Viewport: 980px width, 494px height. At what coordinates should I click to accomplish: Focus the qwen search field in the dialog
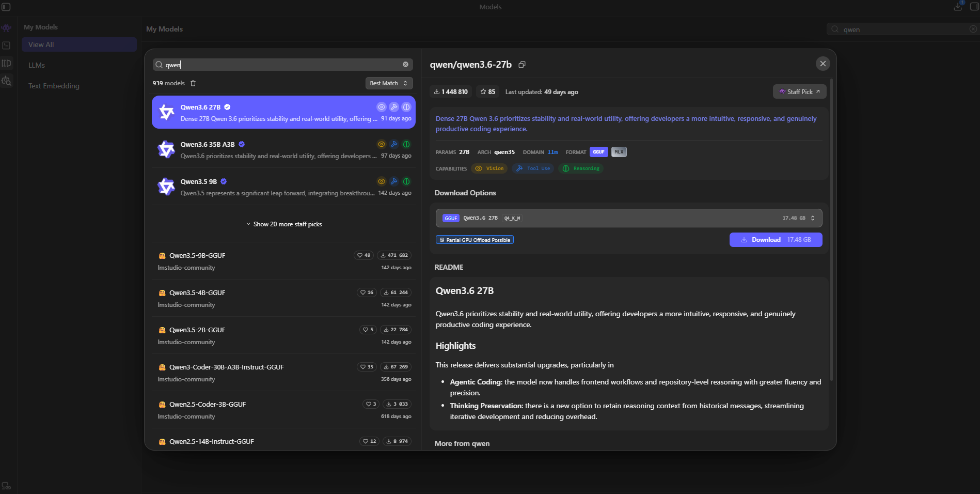(282, 65)
